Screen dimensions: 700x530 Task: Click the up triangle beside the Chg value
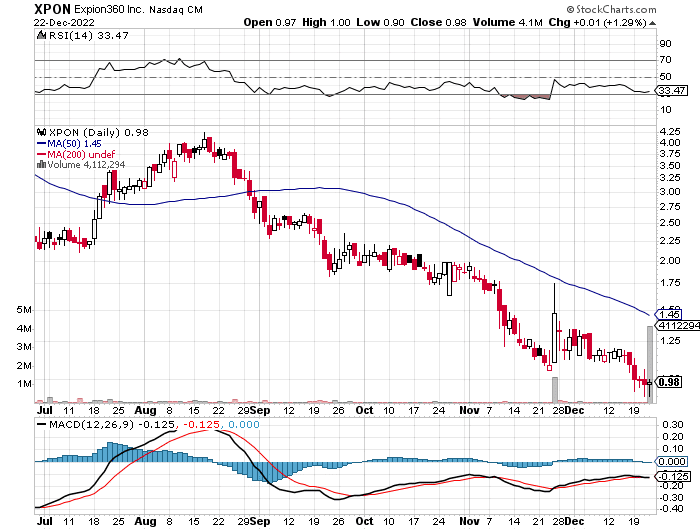[x=652, y=23]
